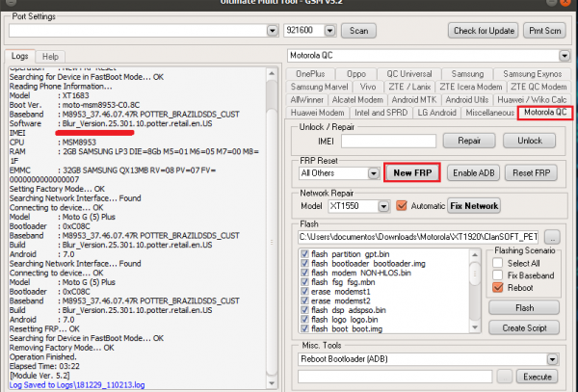Open the Reboot Bootloader (ADB) dropdown

click(x=552, y=359)
